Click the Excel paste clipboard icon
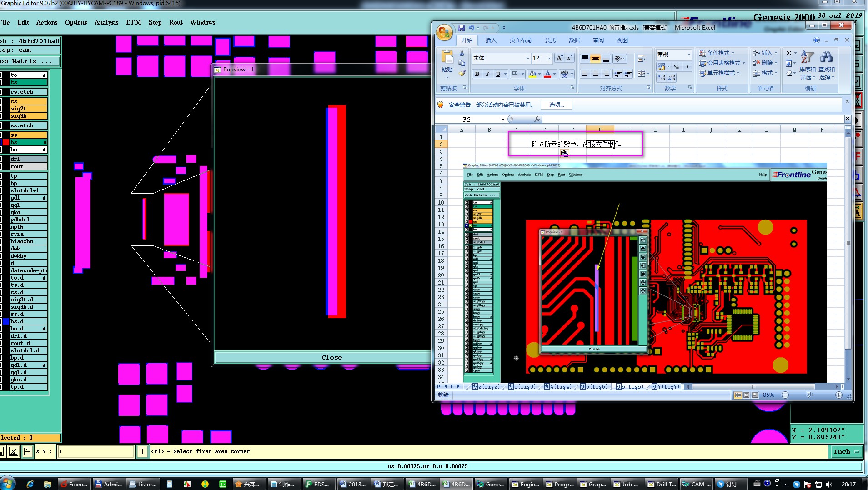The image size is (868, 490). click(x=447, y=57)
